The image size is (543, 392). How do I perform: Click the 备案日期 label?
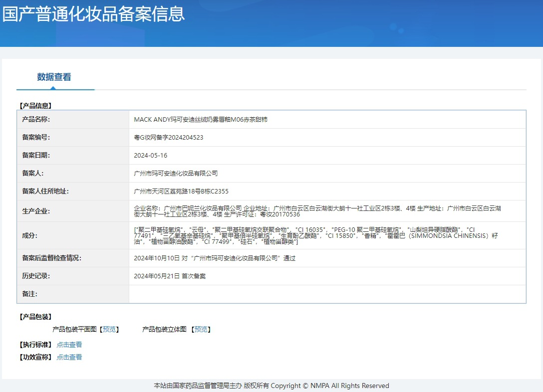(x=36, y=155)
